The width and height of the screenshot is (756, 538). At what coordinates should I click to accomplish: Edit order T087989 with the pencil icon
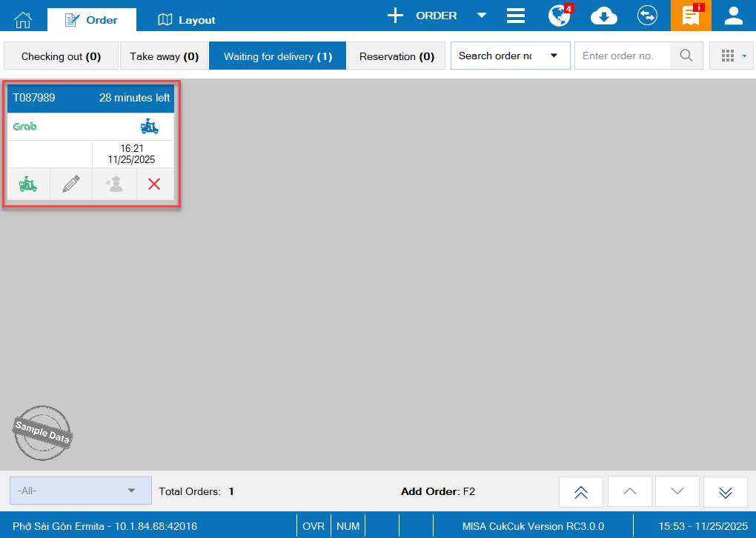tap(71, 185)
